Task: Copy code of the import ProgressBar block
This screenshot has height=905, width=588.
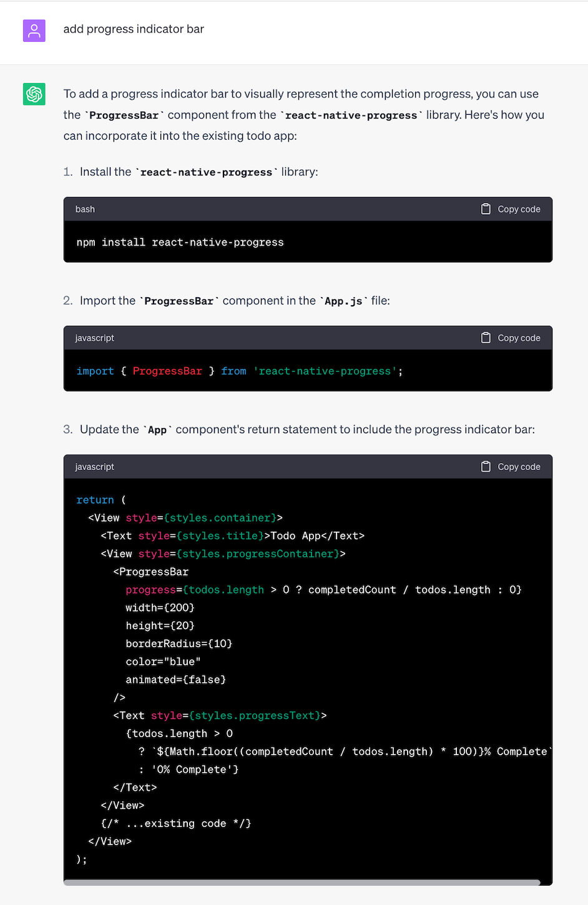Action: coord(511,338)
